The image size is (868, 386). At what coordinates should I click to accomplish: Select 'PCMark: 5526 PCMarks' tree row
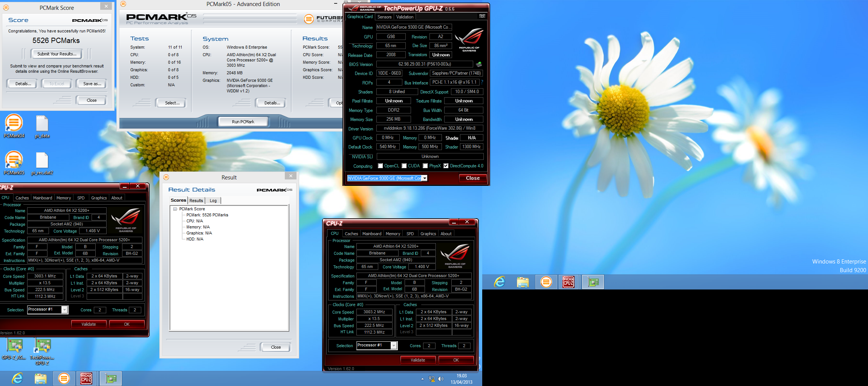[x=207, y=215]
